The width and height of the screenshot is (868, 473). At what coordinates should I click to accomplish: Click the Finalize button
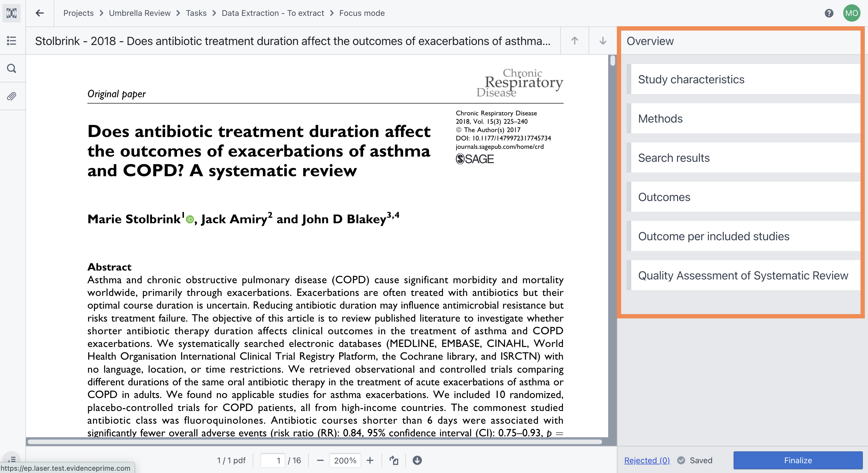(x=798, y=460)
